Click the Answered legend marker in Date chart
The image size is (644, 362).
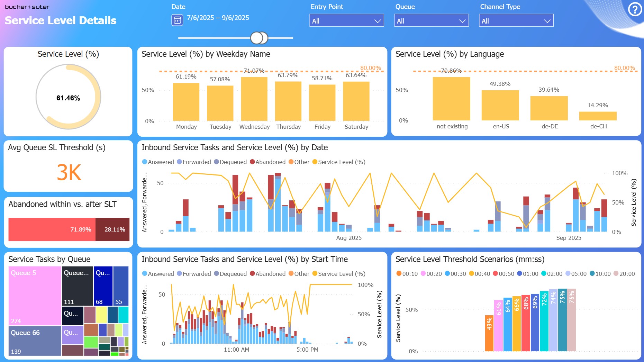coord(145,162)
